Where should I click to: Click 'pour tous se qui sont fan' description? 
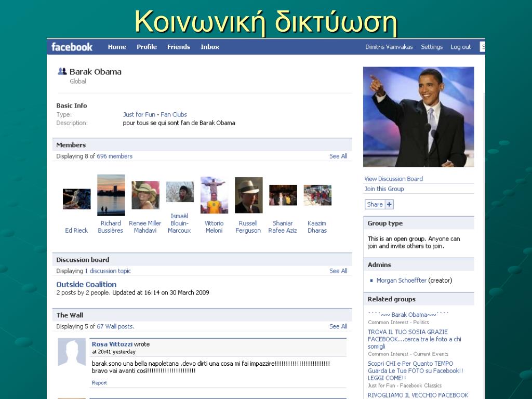(179, 123)
